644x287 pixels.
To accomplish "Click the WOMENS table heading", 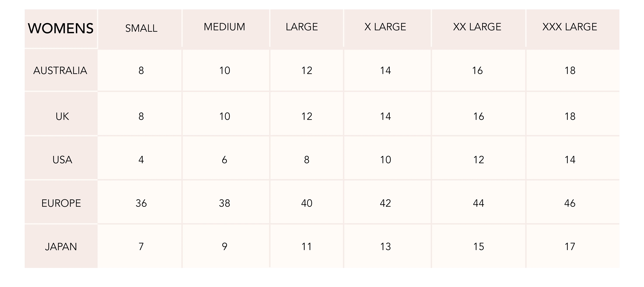I will pos(61,28).
